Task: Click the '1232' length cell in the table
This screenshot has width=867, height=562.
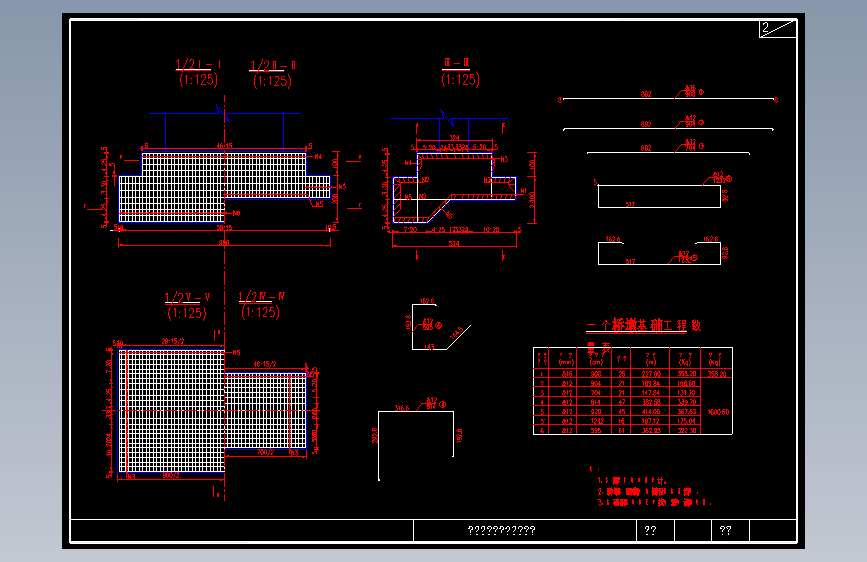Action: tap(596, 421)
